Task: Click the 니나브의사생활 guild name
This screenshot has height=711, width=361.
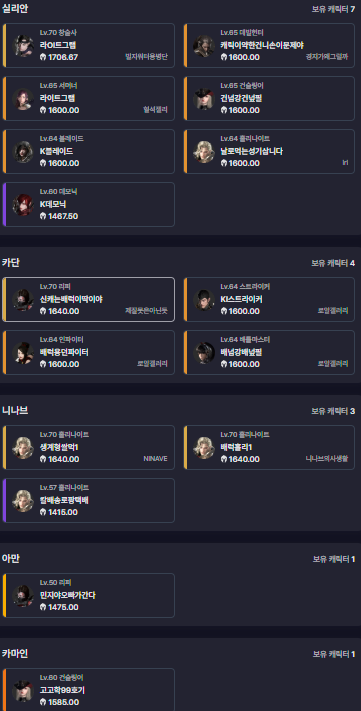Action: [327, 459]
